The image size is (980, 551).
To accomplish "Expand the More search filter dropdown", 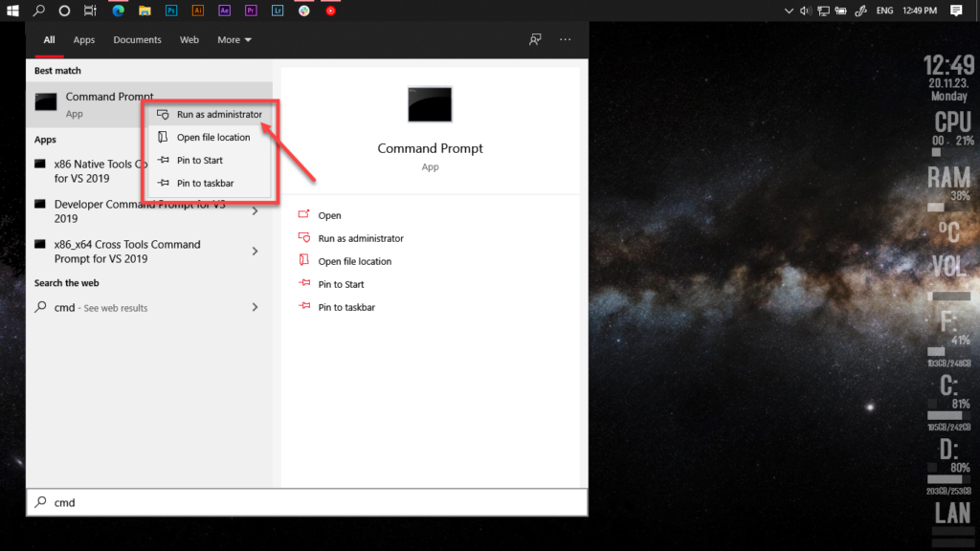I will click(234, 40).
